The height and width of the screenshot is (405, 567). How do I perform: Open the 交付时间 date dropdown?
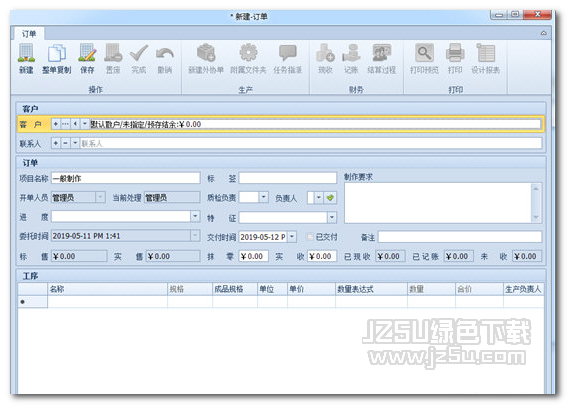click(x=292, y=237)
